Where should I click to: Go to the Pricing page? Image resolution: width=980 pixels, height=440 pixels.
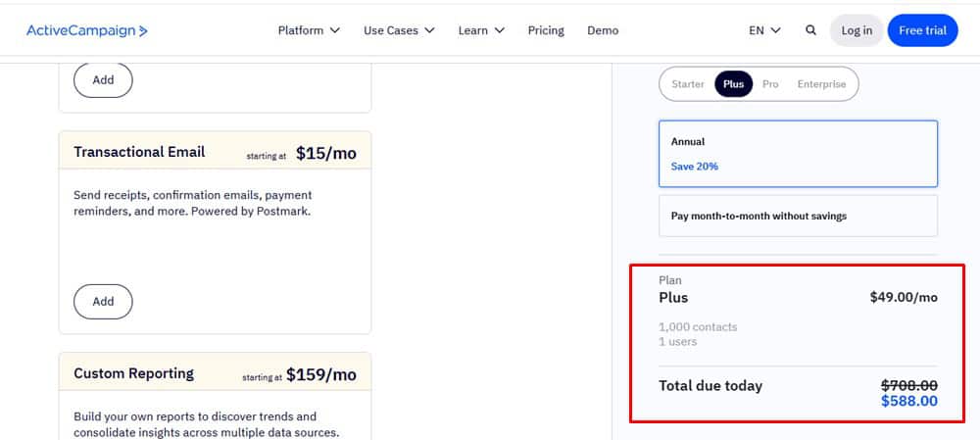coord(546,30)
